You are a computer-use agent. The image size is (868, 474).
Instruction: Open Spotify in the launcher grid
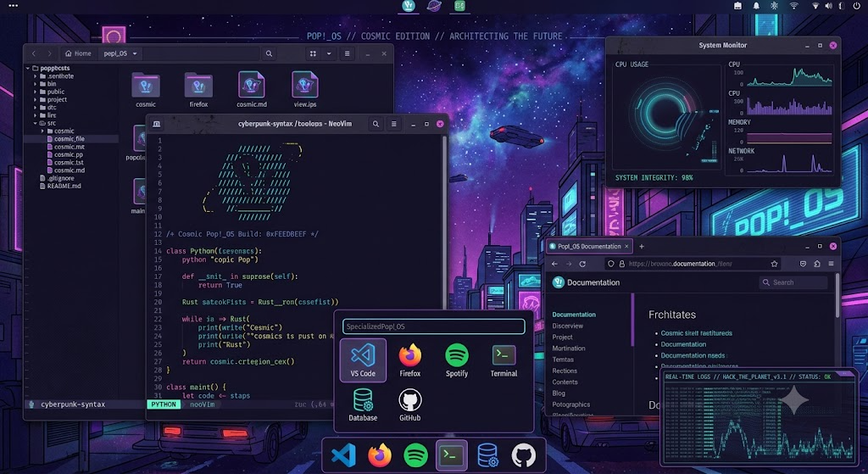point(457,360)
